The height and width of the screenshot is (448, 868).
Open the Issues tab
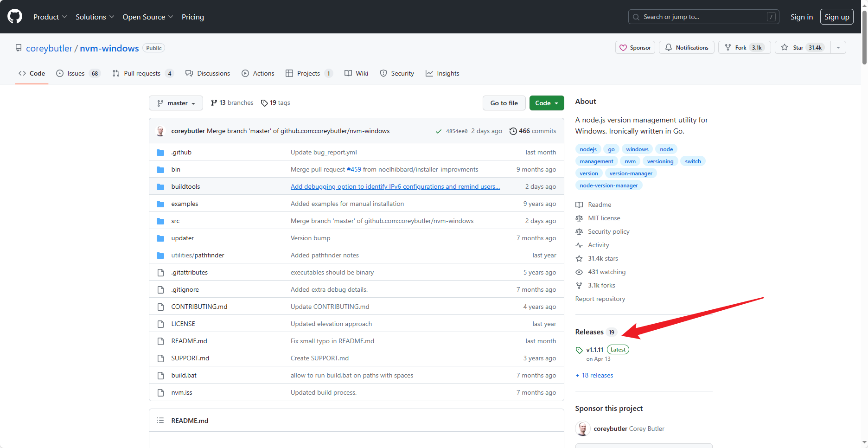click(77, 73)
